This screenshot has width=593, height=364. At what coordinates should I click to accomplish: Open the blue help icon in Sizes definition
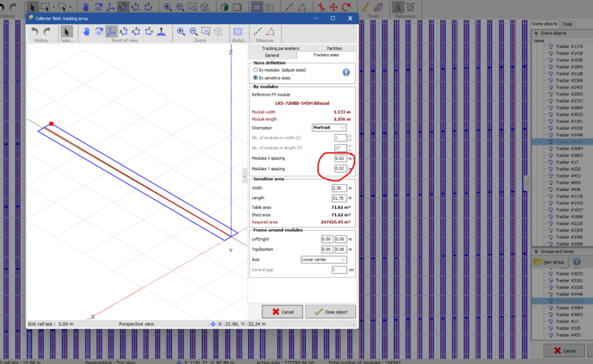(346, 72)
